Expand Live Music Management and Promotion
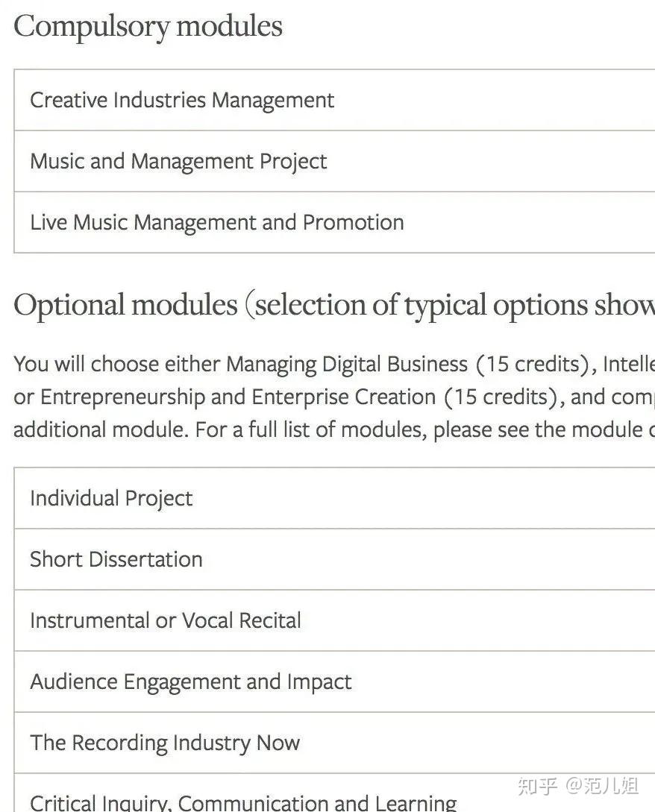 point(216,222)
